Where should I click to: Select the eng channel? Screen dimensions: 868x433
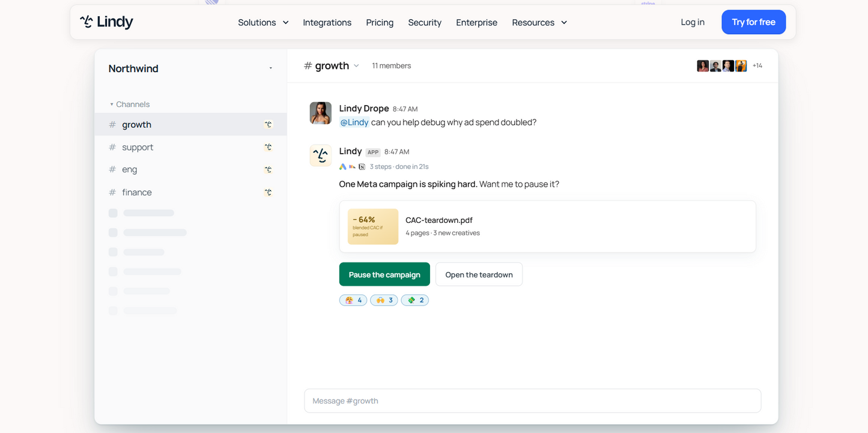190,169
